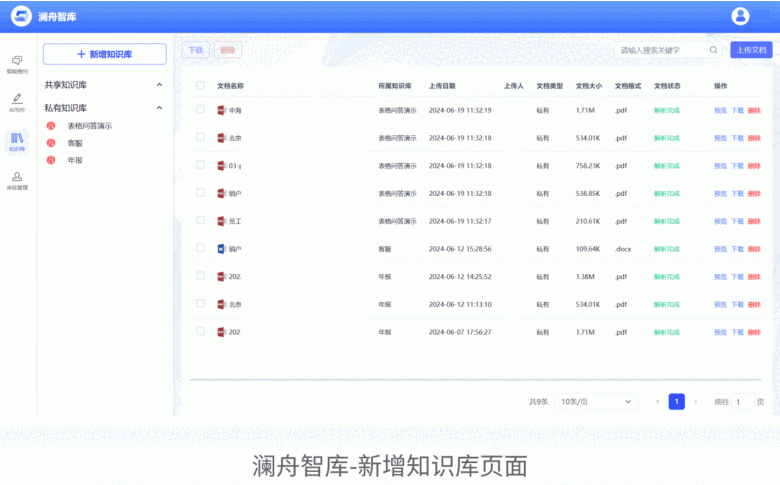Screen dimensions: 780x485
Task: Check the box for the 03- document row
Action: point(201,165)
